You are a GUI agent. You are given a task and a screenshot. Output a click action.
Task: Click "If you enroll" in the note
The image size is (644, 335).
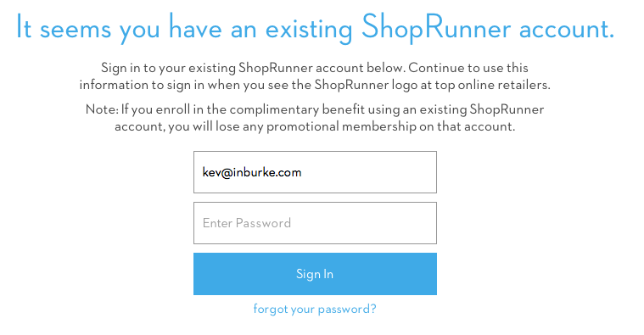tap(156, 109)
